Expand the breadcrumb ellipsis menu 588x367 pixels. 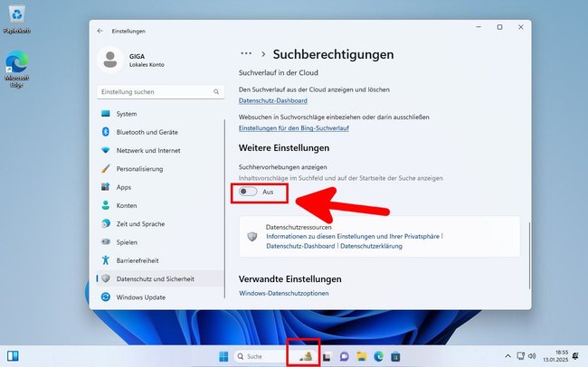coord(246,54)
